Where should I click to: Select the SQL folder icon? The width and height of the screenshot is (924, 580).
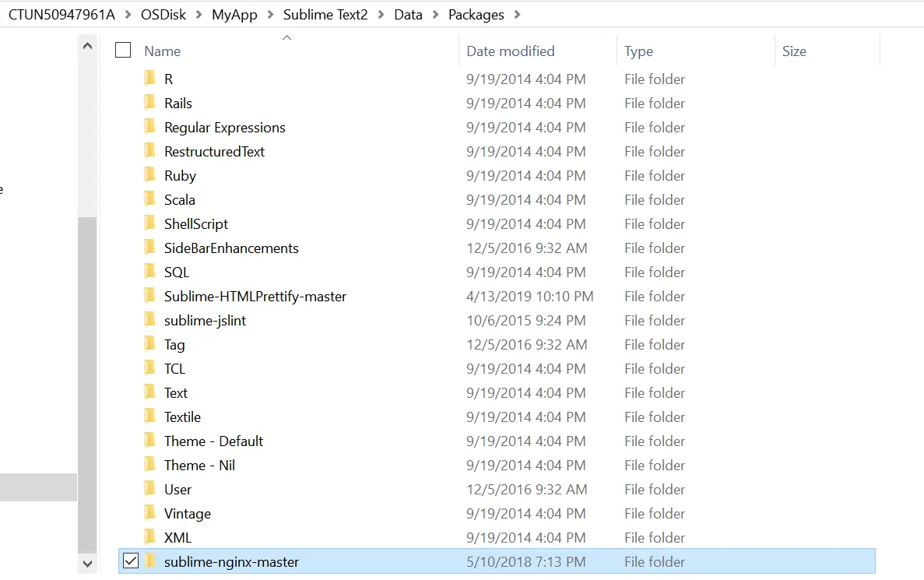(x=149, y=271)
